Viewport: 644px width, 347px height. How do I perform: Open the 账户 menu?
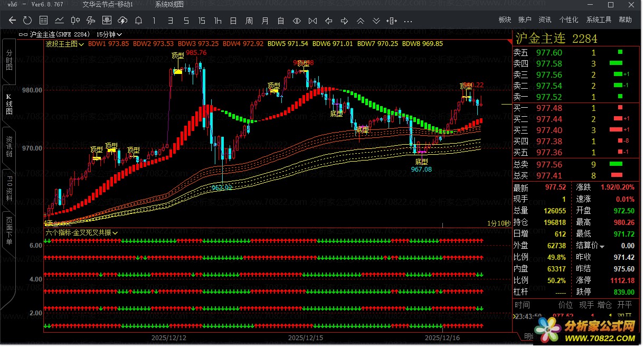point(525,20)
